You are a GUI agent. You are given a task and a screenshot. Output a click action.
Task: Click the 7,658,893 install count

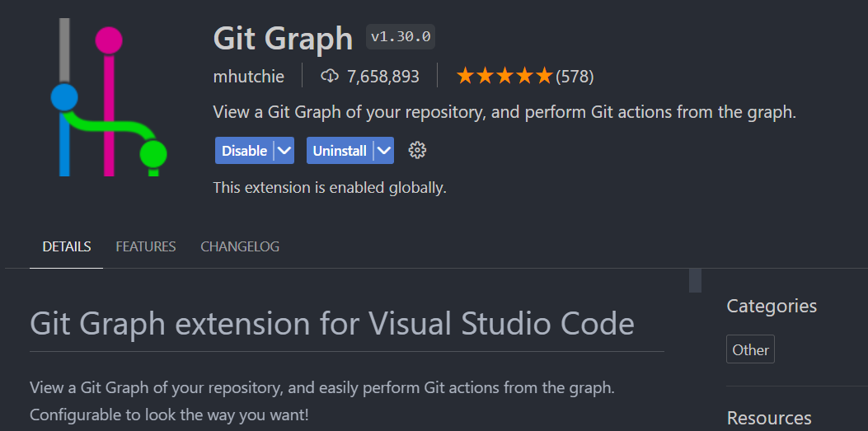(382, 77)
